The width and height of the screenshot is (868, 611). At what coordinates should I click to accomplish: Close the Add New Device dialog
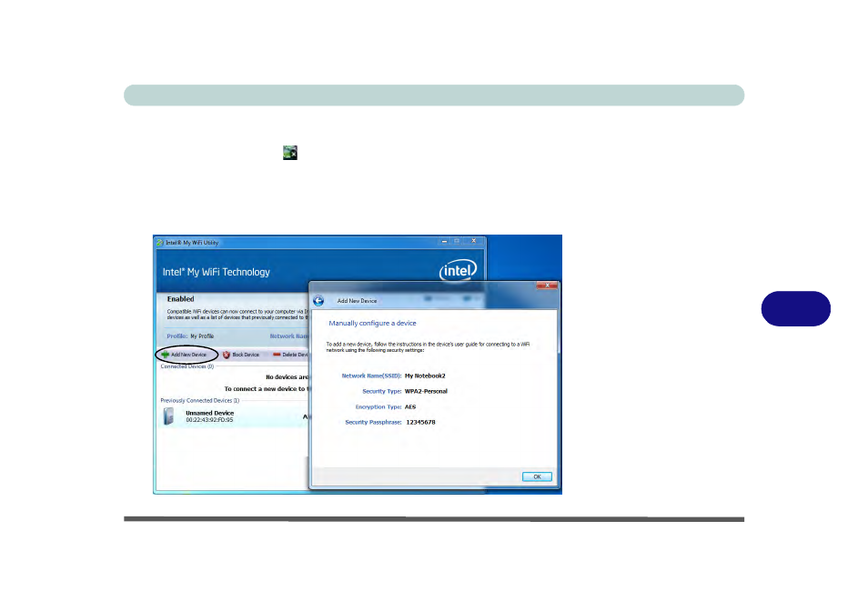pos(549,287)
